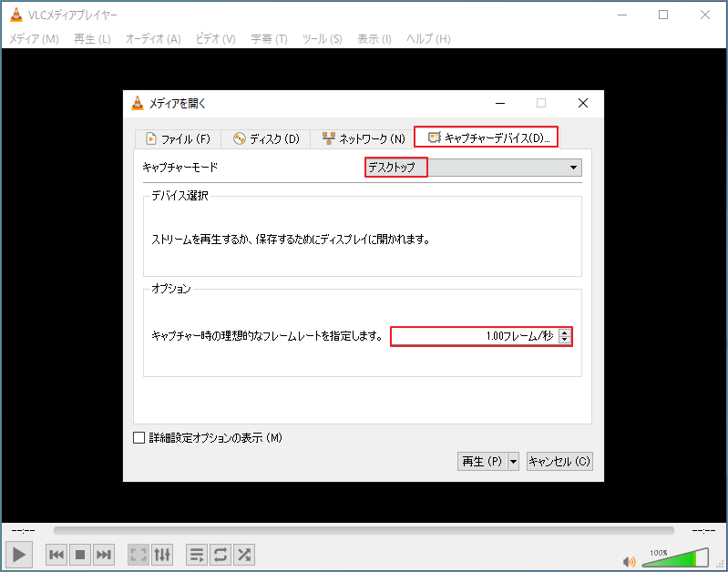
Task: Open the 字幕 (T) menu
Action: pos(270,39)
